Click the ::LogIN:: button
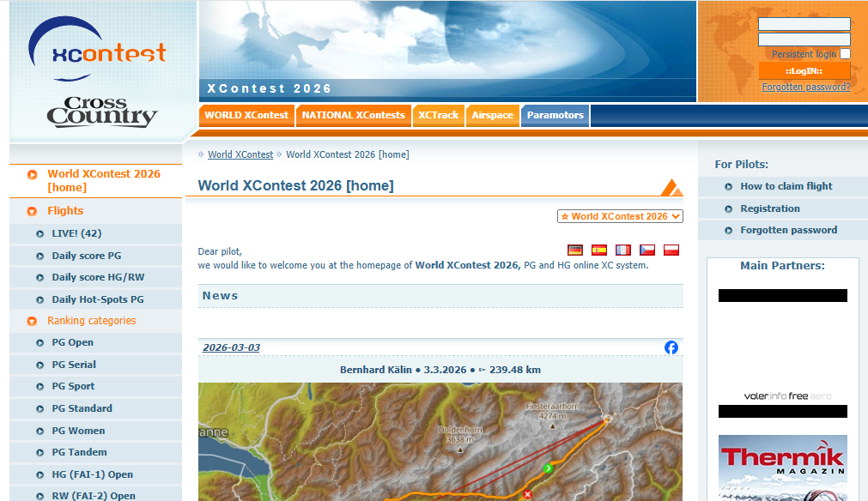The image size is (868, 501). tap(804, 71)
